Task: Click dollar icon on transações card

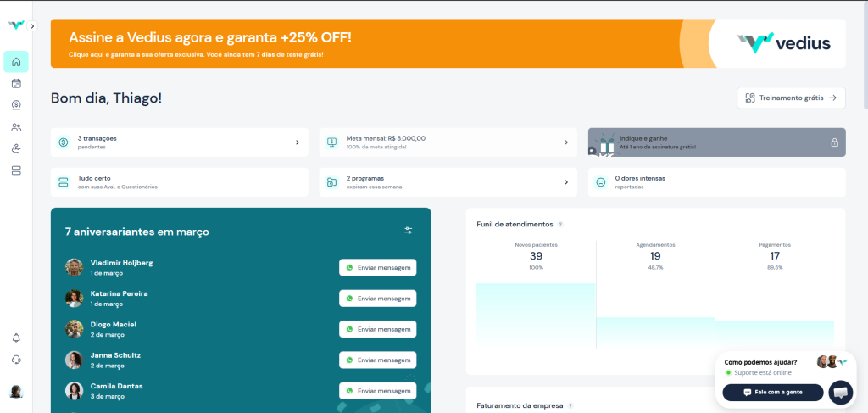Action: coord(63,142)
